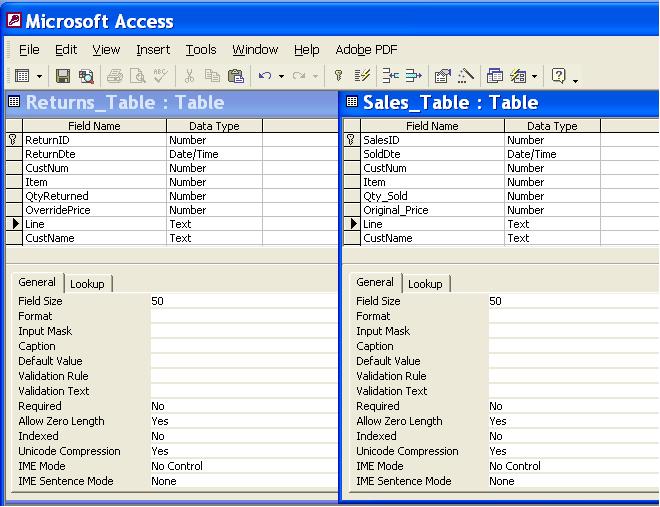Click the Spelling check icon
The width and height of the screenshot is (660, 507).
[x=160, y=76]
